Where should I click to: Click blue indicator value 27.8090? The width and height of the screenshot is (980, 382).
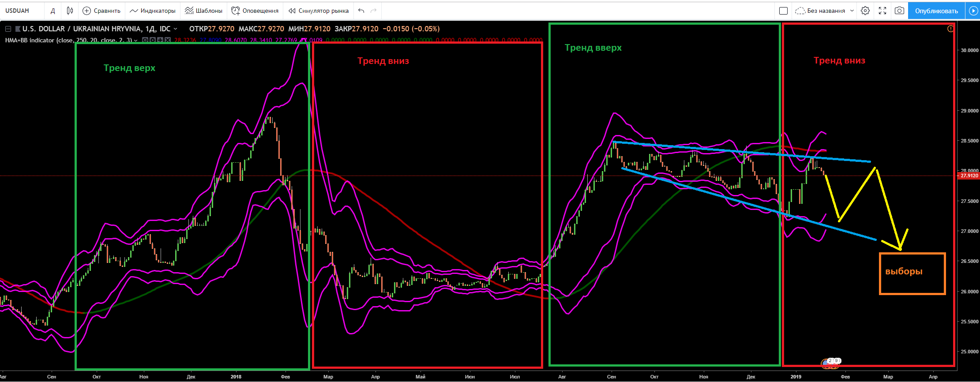tap(210, 40)
